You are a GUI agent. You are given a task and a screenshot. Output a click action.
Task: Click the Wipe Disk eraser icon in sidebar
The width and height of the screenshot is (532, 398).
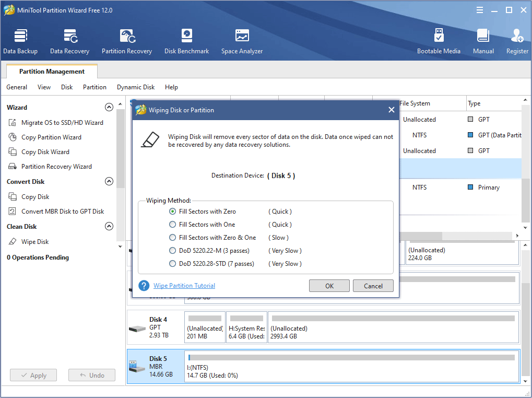12,242
